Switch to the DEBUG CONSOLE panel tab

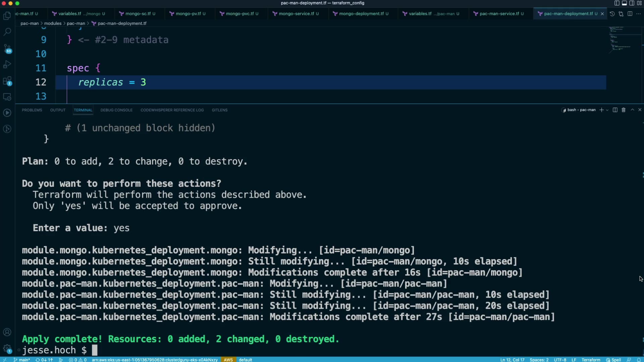coord(116,110)
